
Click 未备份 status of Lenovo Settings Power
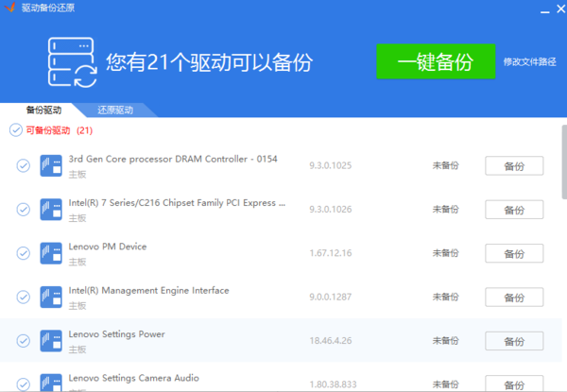[x=445, y=340]
